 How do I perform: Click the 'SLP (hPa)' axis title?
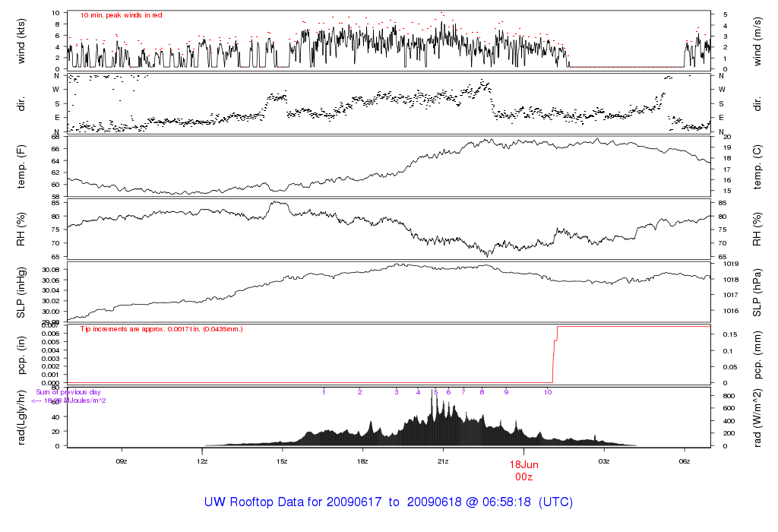757,293
